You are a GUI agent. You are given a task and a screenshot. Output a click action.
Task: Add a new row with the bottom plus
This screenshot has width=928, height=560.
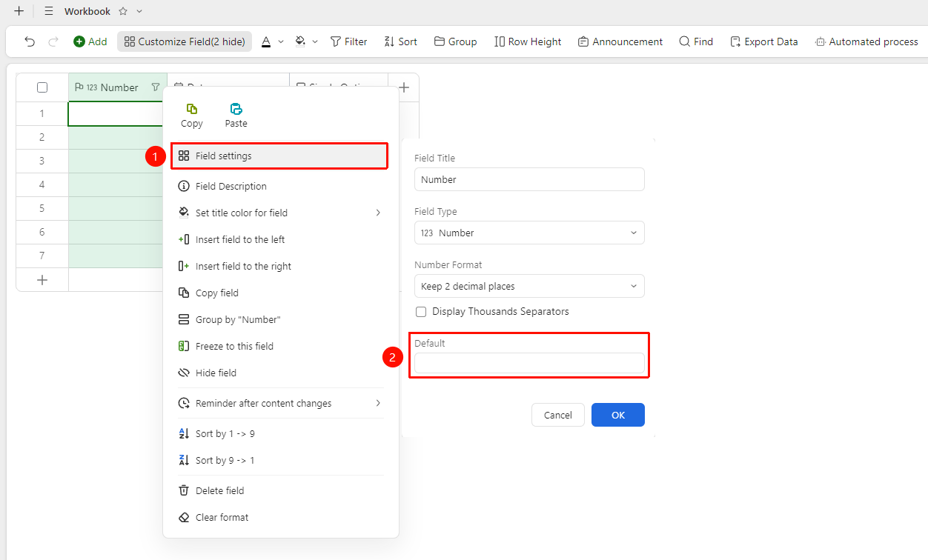click(x=42, y=280)
